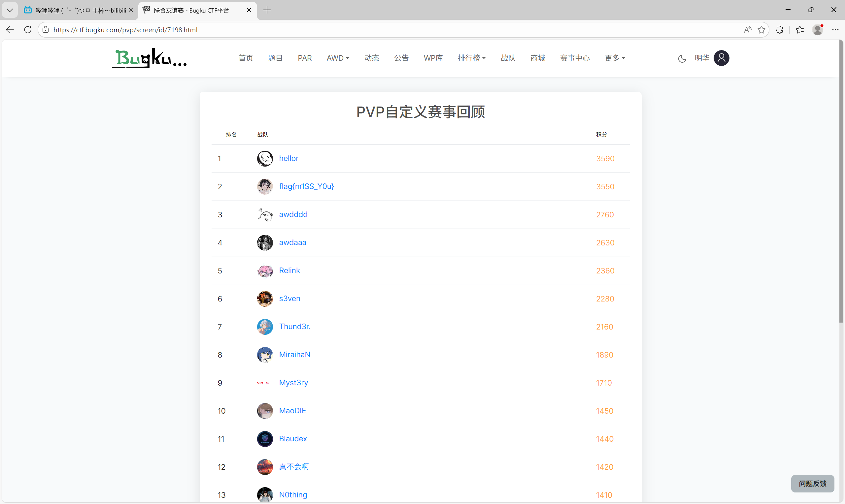
Task: Expand the 排行榜 dropdown
Action: pyautogui.click(x=471, y=58)
